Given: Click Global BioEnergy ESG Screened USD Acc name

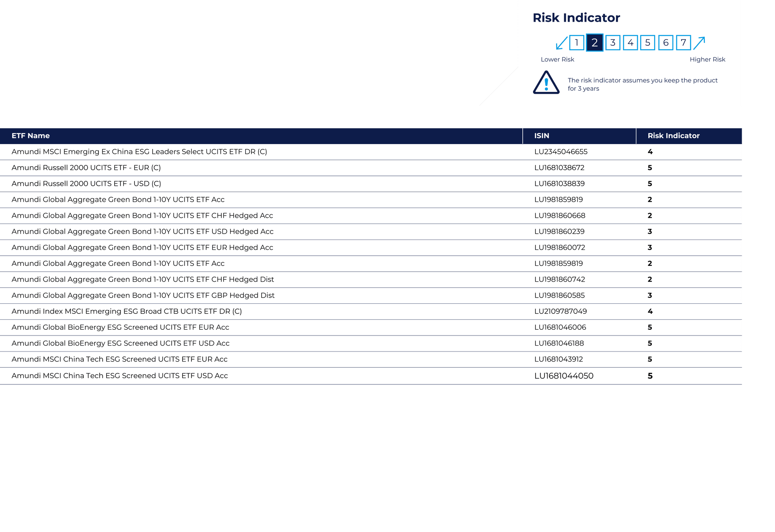Looking at the screenshot, I should click(121, 343).
